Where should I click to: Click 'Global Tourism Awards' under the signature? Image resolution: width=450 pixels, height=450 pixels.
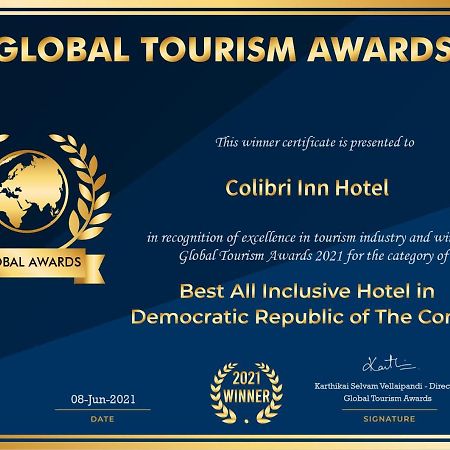(387, 398)
